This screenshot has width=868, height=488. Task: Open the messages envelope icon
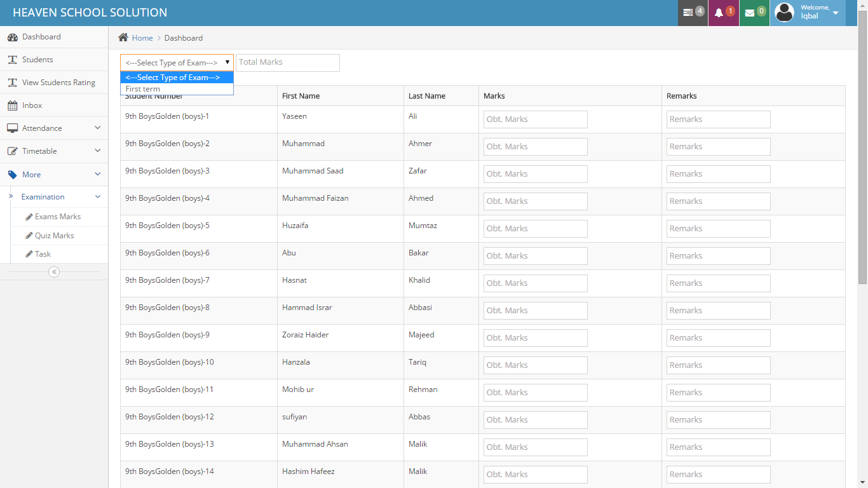pyautogui.click(x=750, y=13)
